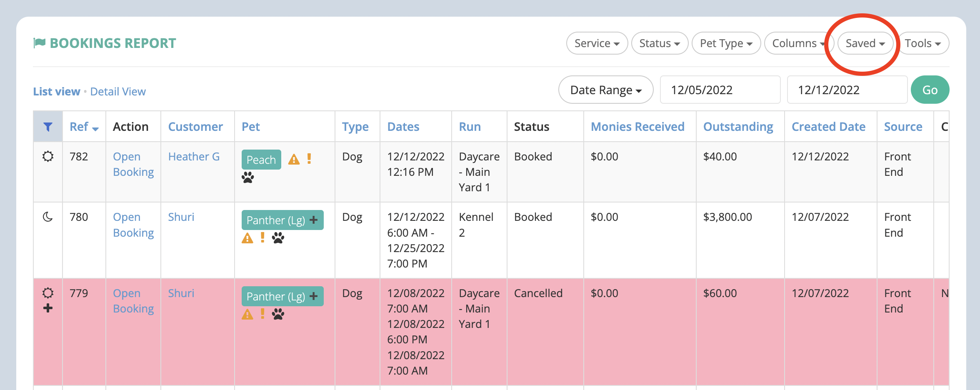Click the Cancelled status in row 779
The height and width of the screenshot is (390, 980).
click(538, 293)
